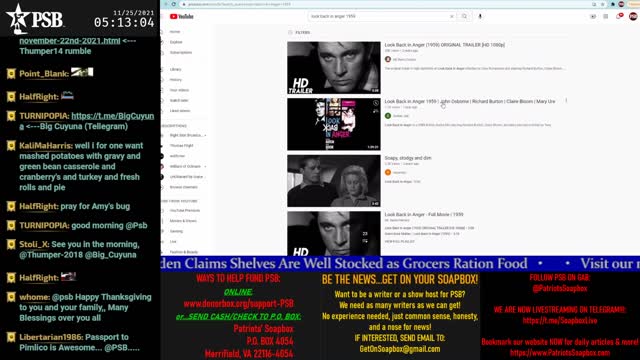Open Thomas Flight subscription channel
The height and width of the screenshot is (360, 640).
(181, 146)
